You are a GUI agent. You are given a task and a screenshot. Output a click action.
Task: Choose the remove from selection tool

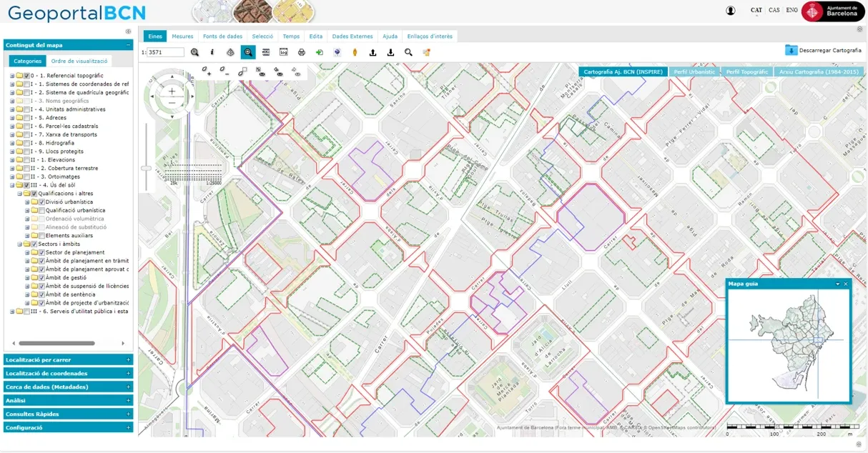click(x=225, y=71)
